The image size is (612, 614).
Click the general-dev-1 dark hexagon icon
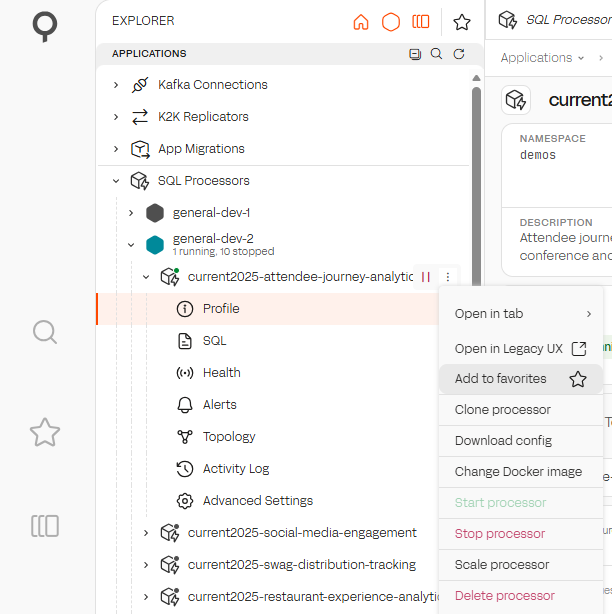[155, 213]
